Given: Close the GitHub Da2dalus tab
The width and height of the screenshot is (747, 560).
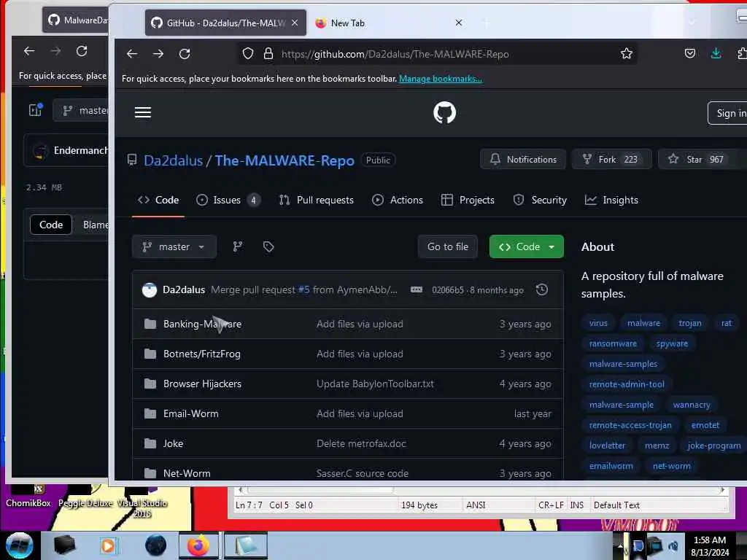Looking at the screenshot, I should pos(295,23).
